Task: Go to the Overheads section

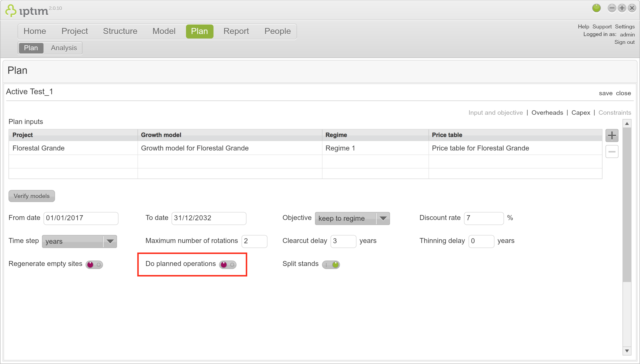Action: (547, 113)
